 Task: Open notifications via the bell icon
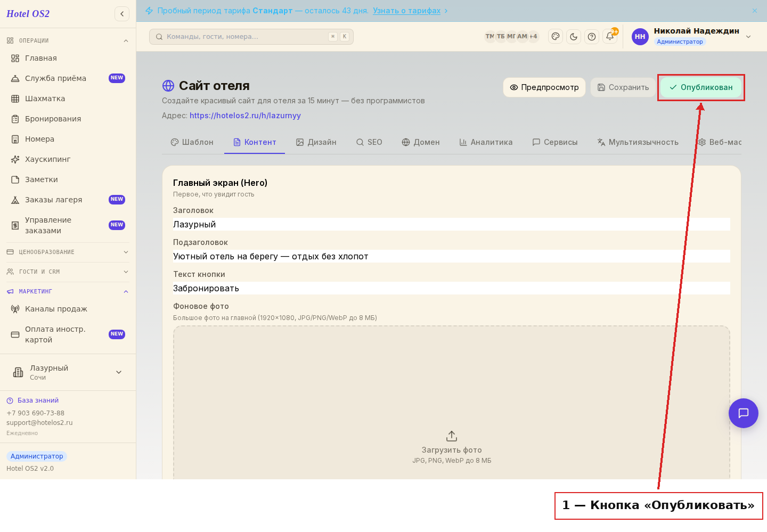(x=610, y=37)
